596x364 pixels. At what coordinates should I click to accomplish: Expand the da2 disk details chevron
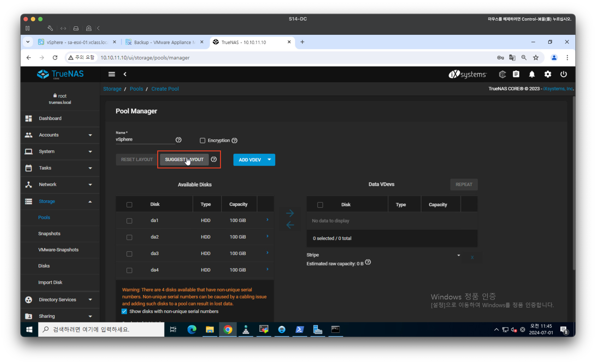pos(267,236)
